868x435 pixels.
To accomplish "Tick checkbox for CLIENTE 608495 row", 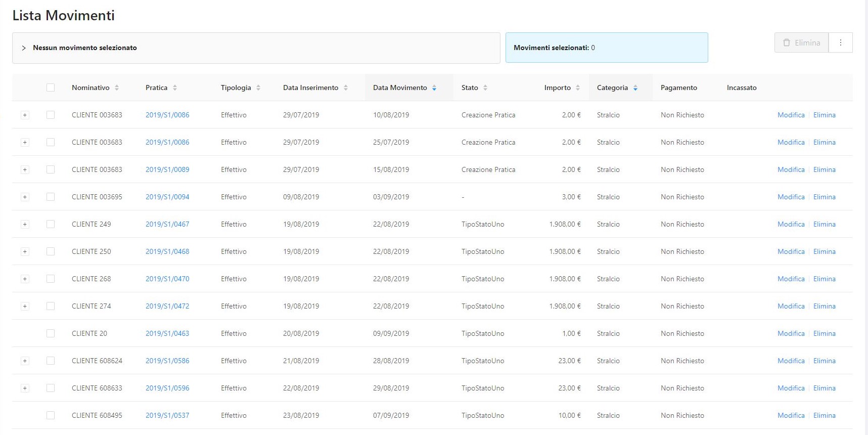I will 51,415.
